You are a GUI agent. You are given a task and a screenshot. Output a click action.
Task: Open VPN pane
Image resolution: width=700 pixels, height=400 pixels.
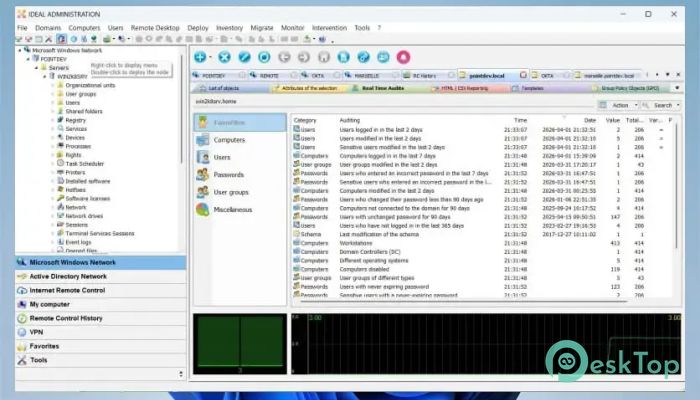click(101, 332)
